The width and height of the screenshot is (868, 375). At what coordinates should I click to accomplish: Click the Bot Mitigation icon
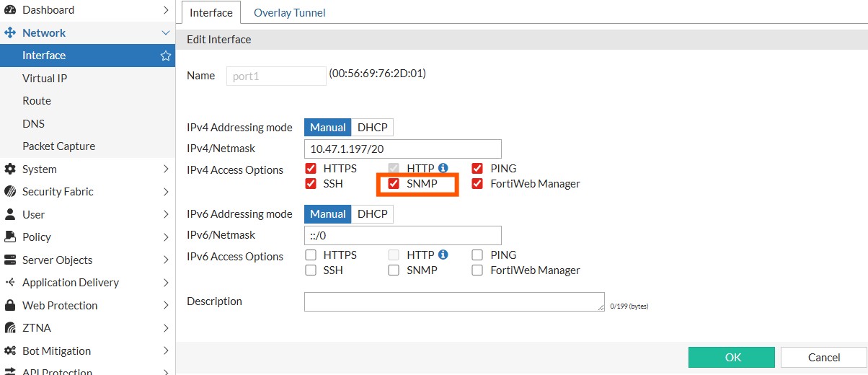click(x=10, y=351)
